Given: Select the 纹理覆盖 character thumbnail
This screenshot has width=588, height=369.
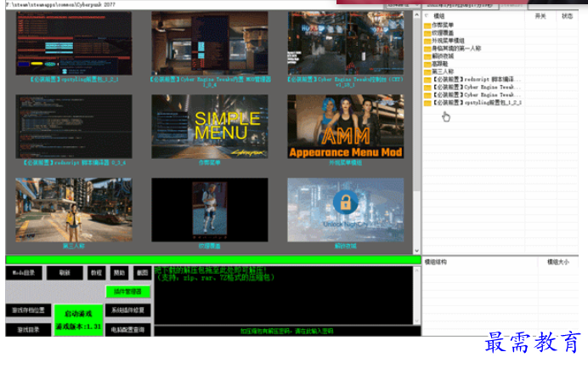Looking at the screenshot, I should point(210,210).
